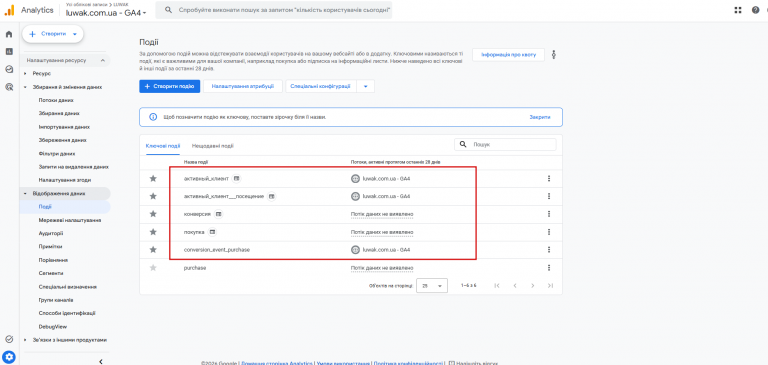Click badge icon next to покупка

212,232
